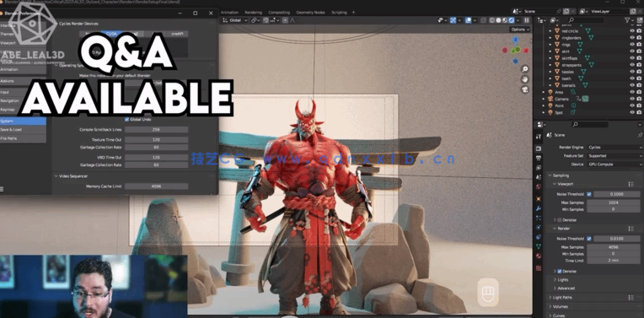Toggle viewport overlays button
This screenshot has width=644, height=318.
point(468,20)
